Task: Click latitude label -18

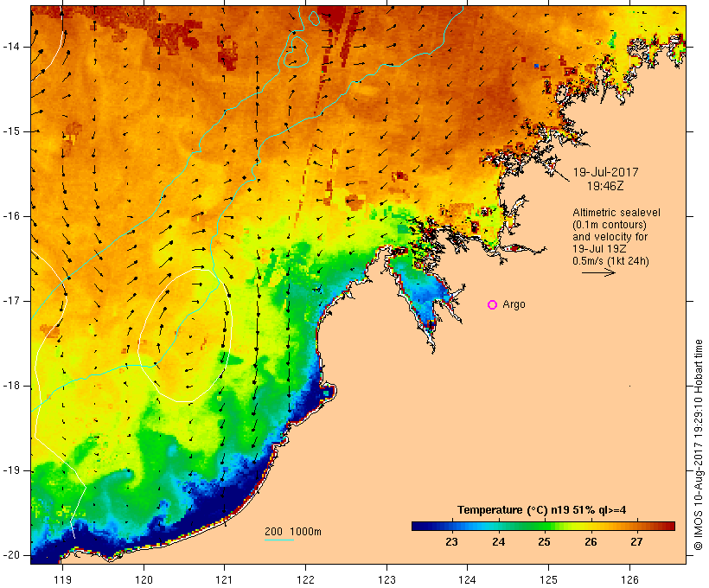Action: point(10,386)
